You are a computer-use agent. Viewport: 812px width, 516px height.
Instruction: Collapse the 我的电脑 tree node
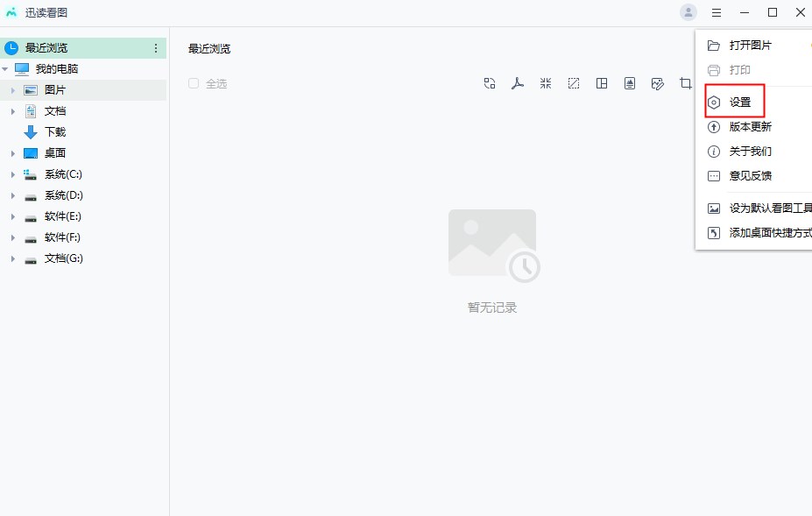tap(5, 69)
